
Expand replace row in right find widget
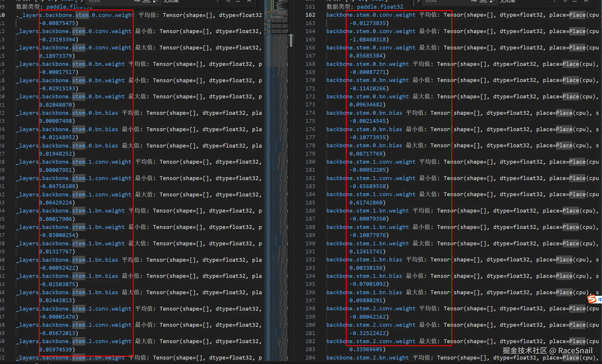pos(419,1)
